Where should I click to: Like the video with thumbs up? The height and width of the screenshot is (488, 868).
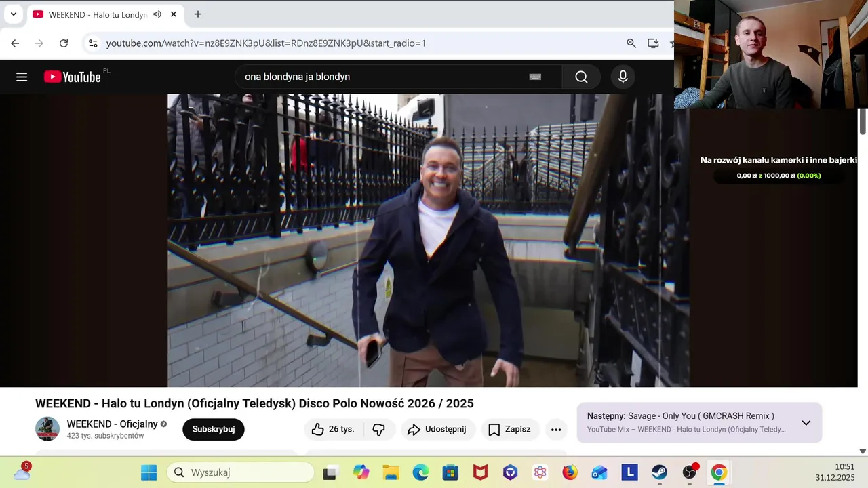coord(333,429)
